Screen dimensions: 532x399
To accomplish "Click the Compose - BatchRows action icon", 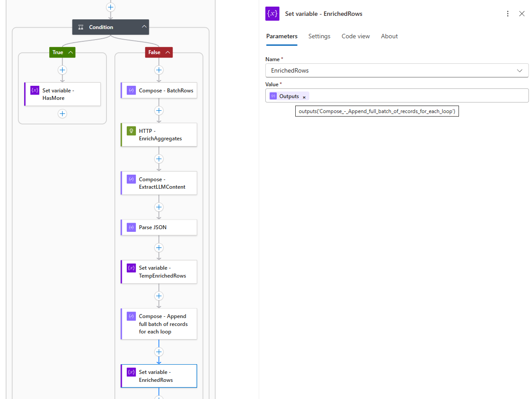I will click(x=131, y=90).
